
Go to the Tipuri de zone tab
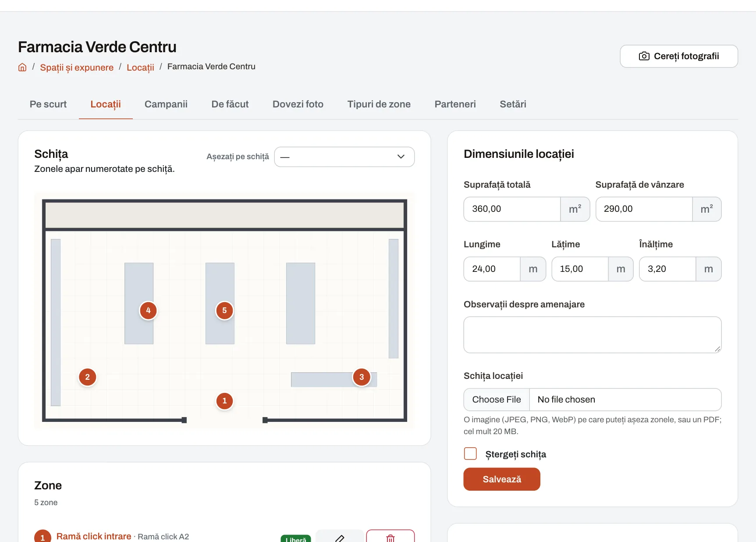click(x=379, y=104)
